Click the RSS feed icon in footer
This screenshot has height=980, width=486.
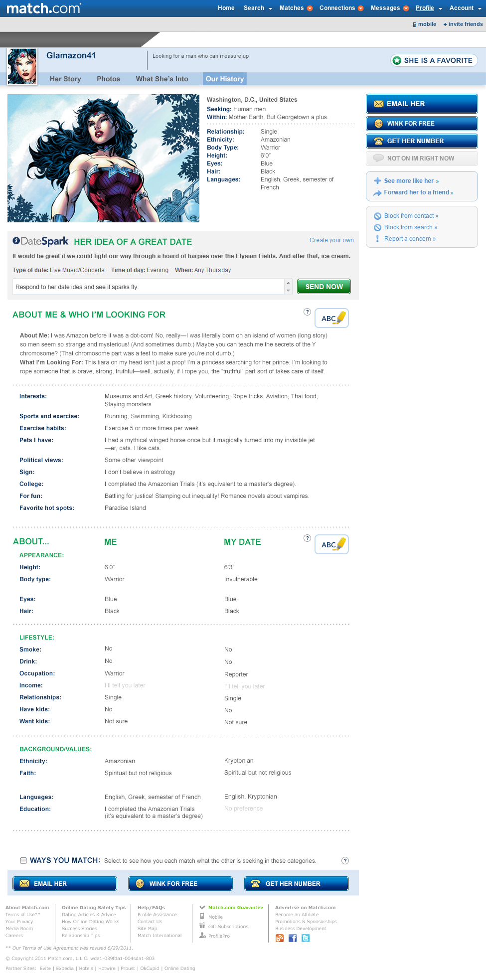[280, 938]
